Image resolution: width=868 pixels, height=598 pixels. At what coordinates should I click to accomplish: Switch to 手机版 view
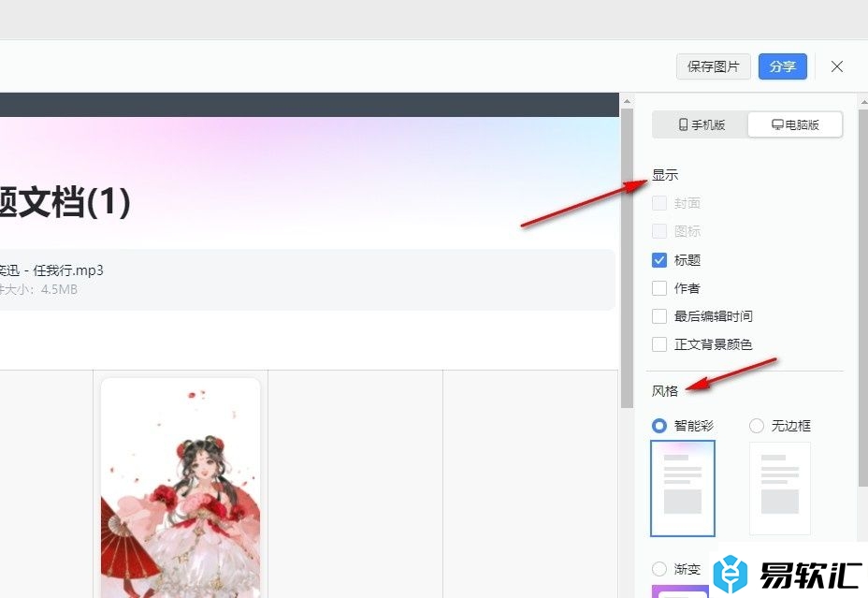tap(701, 124)
